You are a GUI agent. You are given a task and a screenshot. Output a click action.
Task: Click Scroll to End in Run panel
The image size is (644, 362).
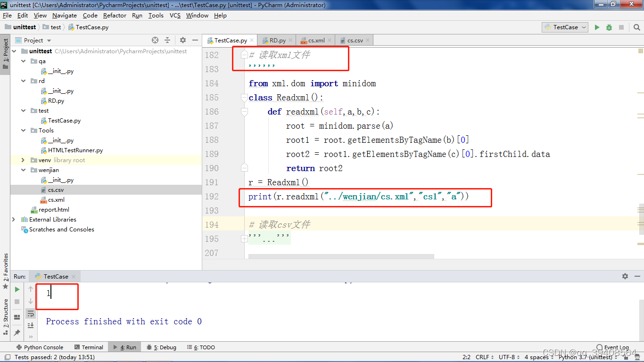point(31,325)
